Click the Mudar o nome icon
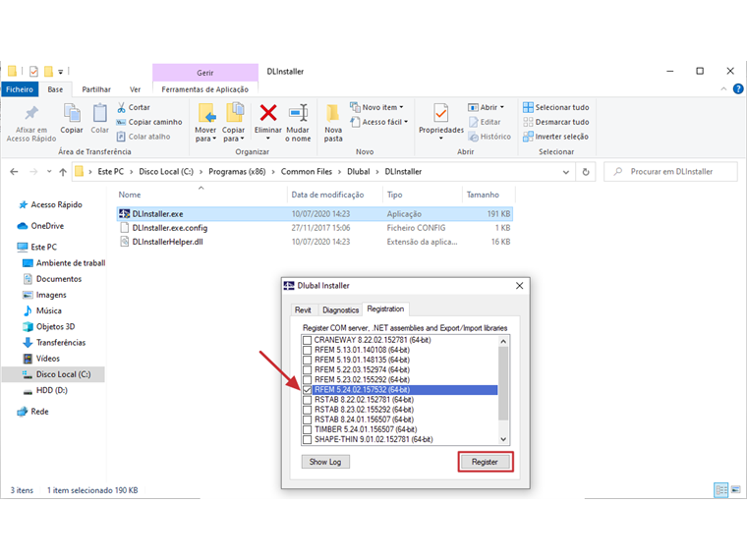747x560 pixels. pyautogui.click(x=298, y=113)
